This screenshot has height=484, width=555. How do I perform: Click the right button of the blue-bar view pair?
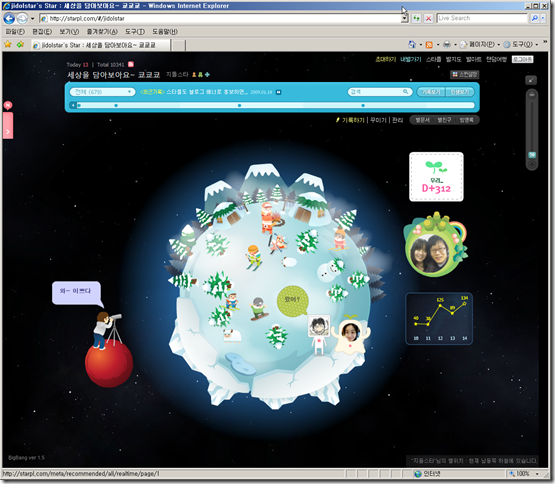(460, 92)
